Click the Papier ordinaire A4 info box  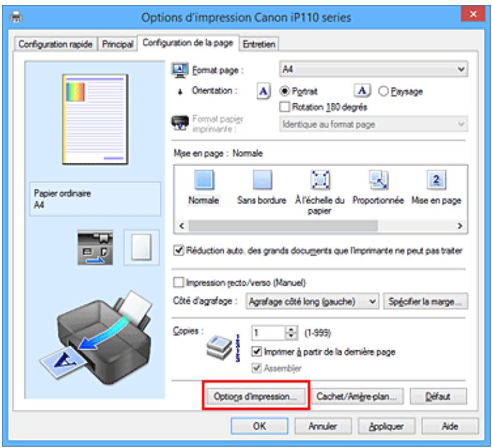(x=95, y=199)
